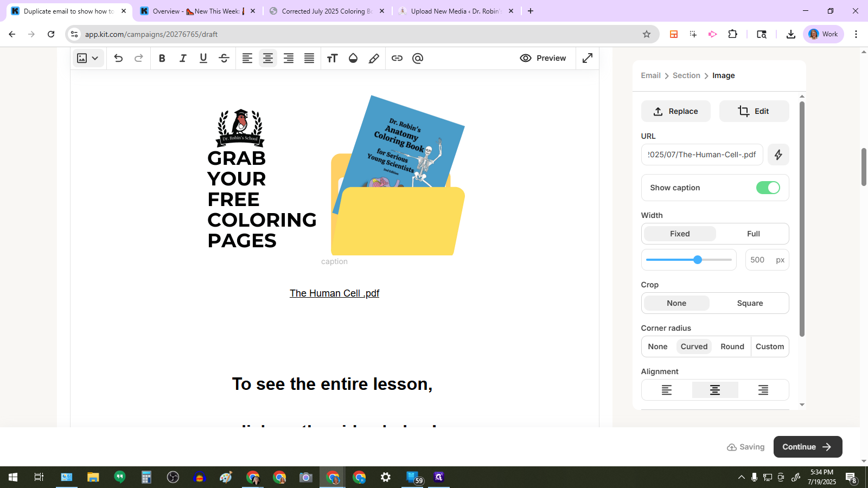
Task: Click the undo arrow icon
Action: coord(118,59)
